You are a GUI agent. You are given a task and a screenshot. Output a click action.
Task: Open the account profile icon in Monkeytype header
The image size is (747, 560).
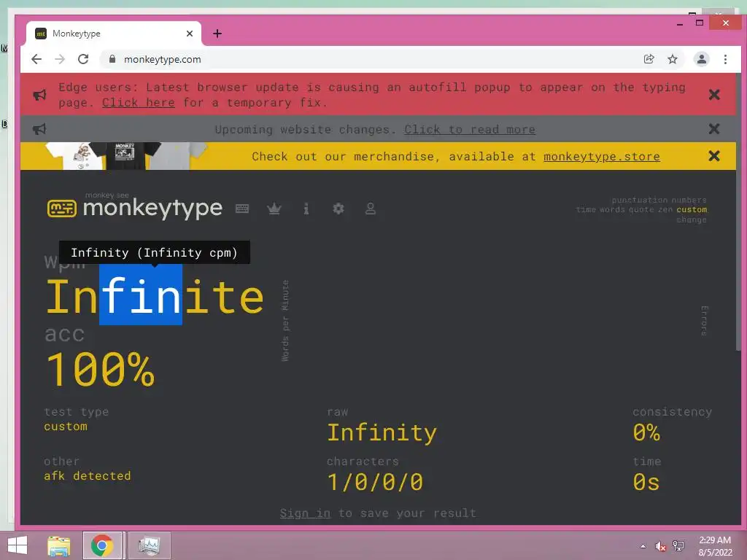pyautogui.click(x=370, y=209)
